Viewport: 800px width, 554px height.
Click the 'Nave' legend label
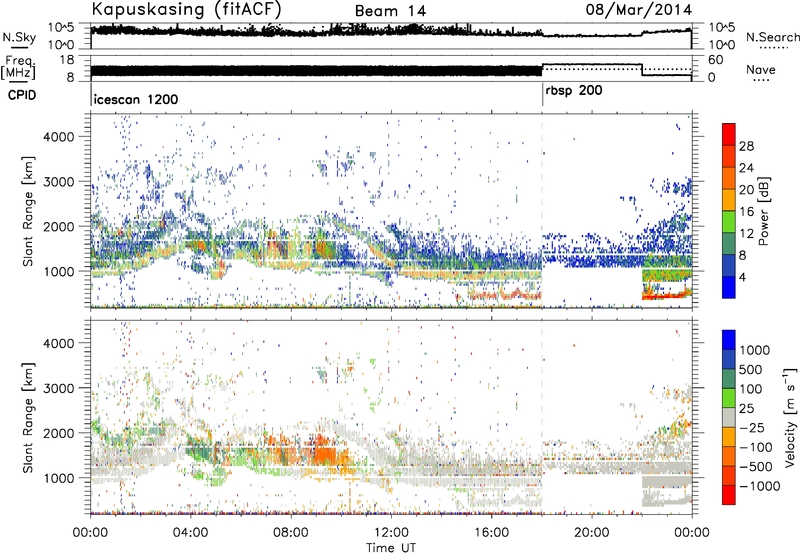[x=761, y=69]
